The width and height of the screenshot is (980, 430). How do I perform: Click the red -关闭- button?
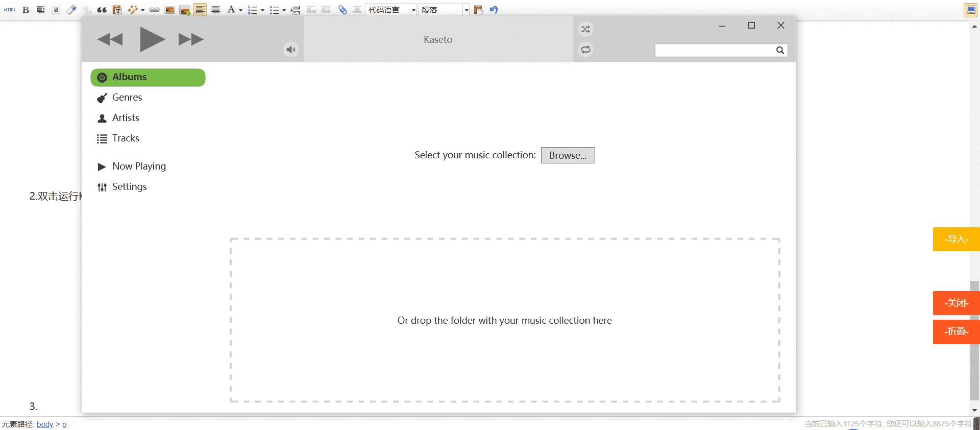956,303
